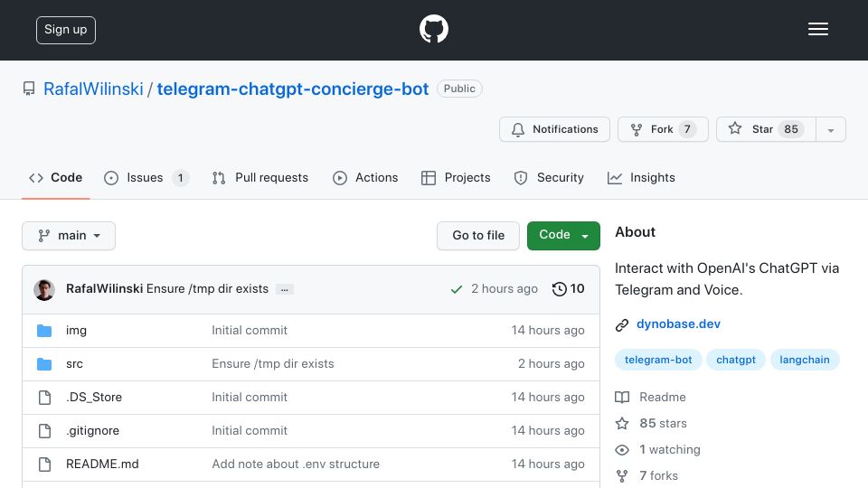Open the Actions tab

[365, 178]
